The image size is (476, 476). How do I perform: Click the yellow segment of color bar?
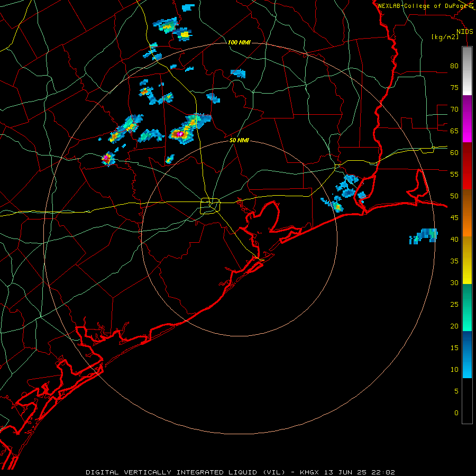[x=467, y=260]
